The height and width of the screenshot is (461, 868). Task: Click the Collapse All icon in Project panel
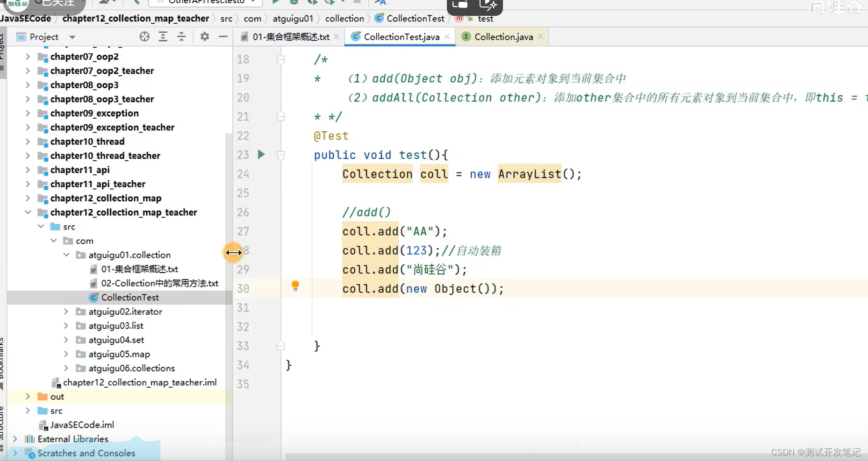pyautogui.click(x=181, y=36)
